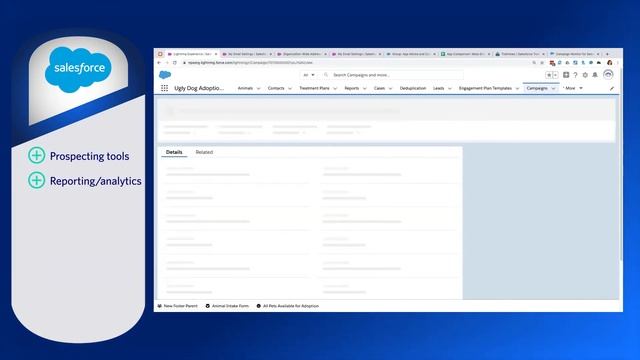Switch to the last browser tab before the plus
This screenshot has height=360, width=640.
(575, 54)
